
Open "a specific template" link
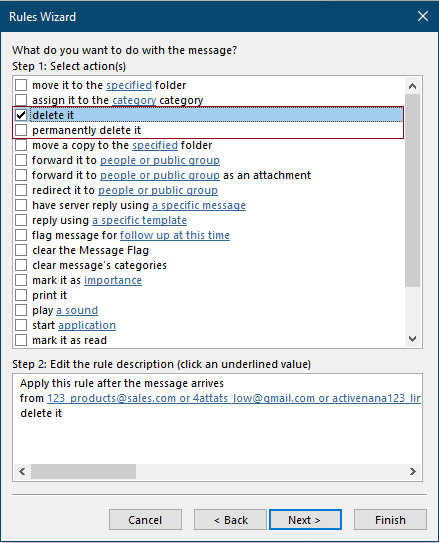pyautogui.click(x=140, y=220)
